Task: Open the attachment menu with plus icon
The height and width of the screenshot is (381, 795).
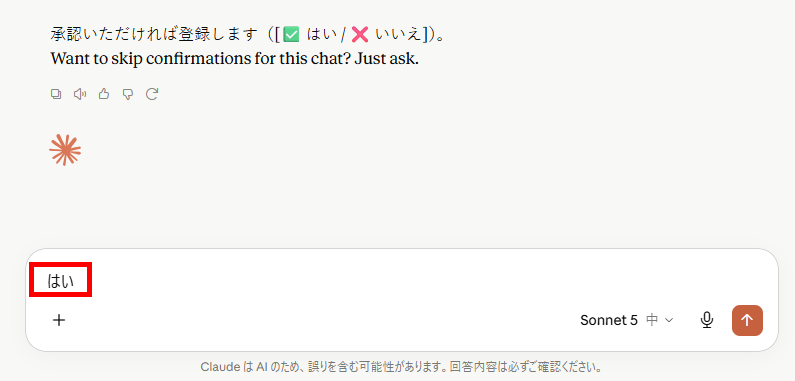Action: [x=59, y=320]
